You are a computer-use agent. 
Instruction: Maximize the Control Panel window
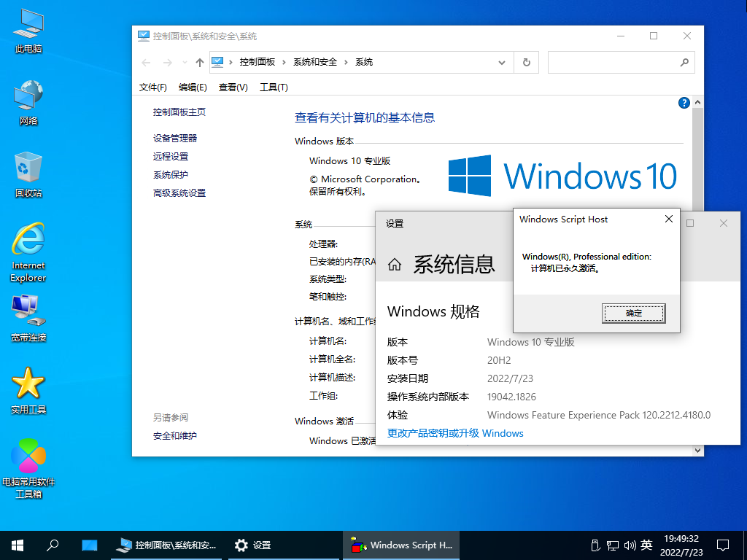tap(654, 36)
